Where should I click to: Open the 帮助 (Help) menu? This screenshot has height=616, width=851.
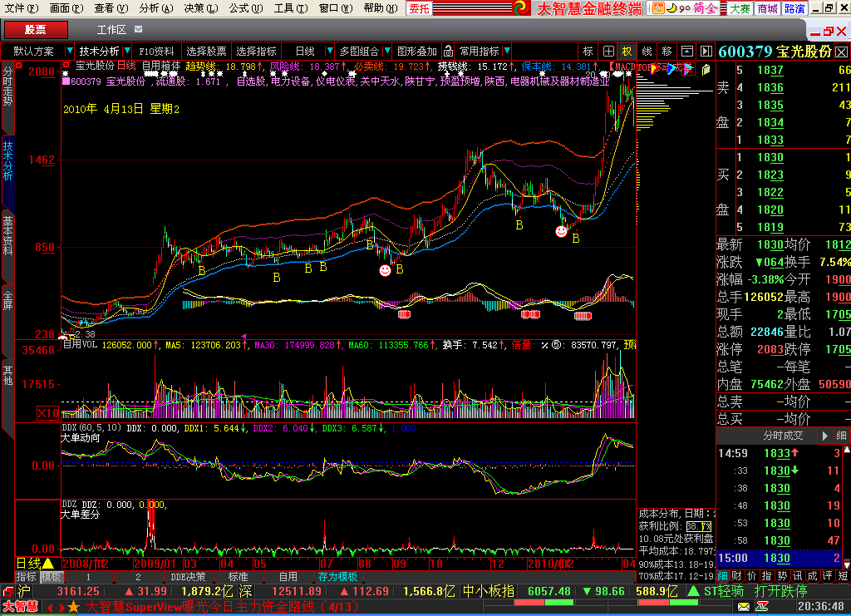point(380,8)
